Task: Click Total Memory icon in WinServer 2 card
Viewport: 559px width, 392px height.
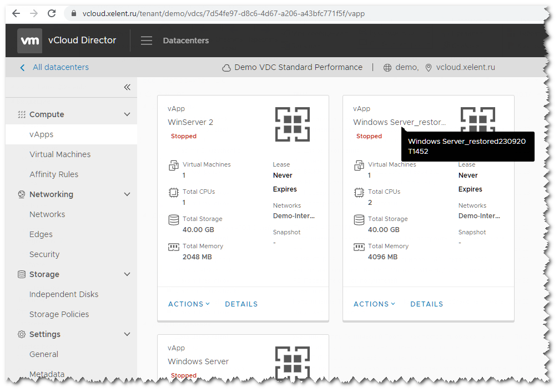Action: click(174, 247)
